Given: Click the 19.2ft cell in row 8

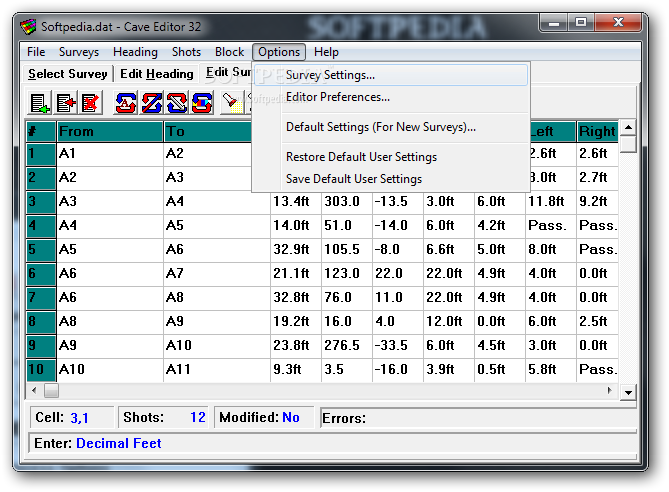Looking at the screenshot, I should pyautogui.click(x=295, y=322).
